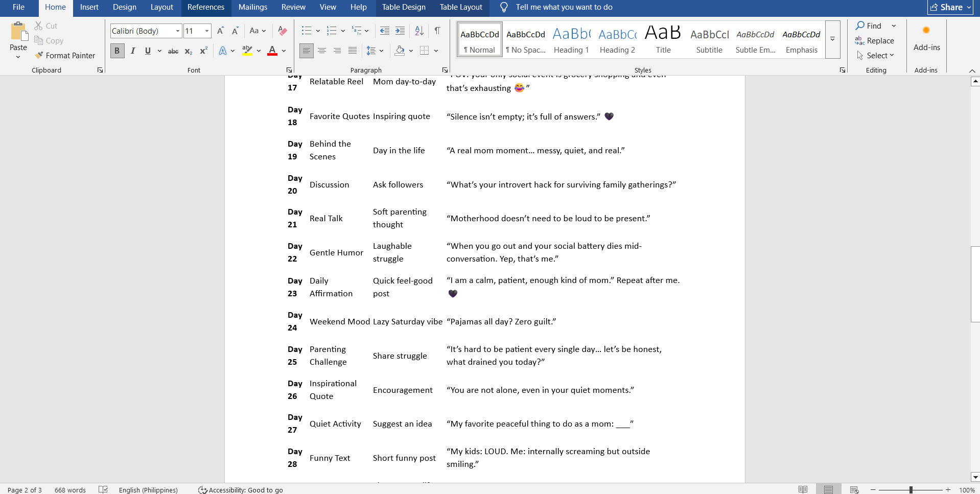
Task: Justify the paragraph text
Action: pos(353,51)
